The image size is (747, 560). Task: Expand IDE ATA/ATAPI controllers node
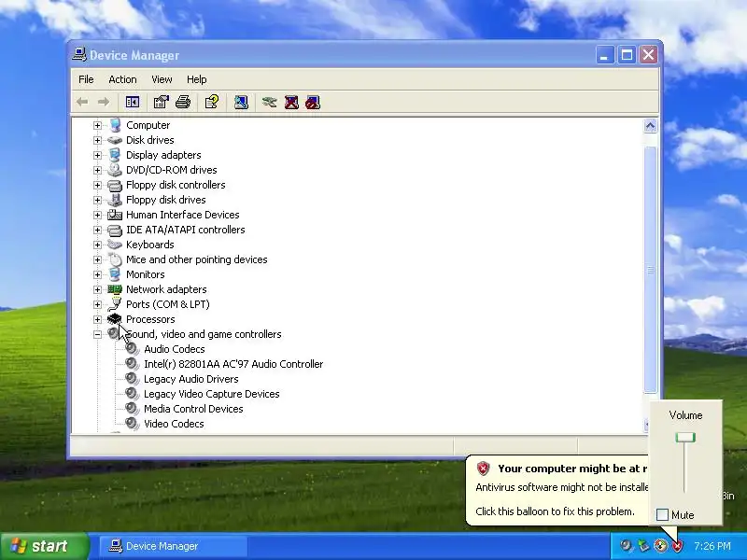[97, 230]
